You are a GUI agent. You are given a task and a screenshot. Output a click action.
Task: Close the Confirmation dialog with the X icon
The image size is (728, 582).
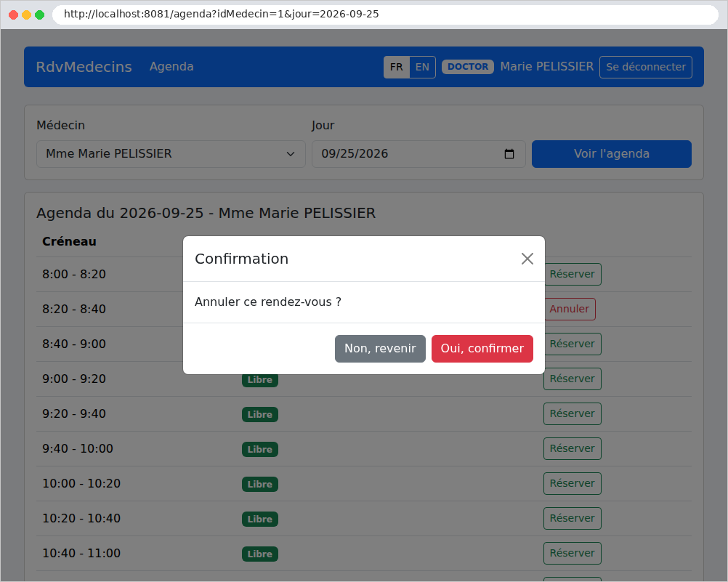coord(527,259)
